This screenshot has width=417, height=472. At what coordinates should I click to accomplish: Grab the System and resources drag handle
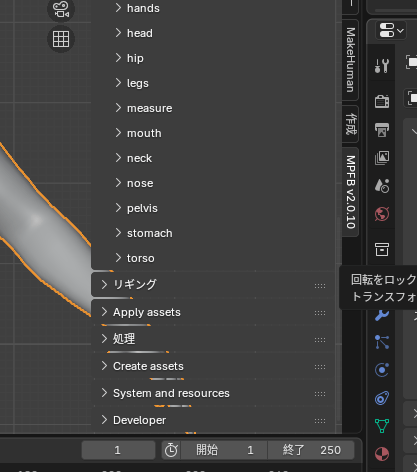coord(320,394)
